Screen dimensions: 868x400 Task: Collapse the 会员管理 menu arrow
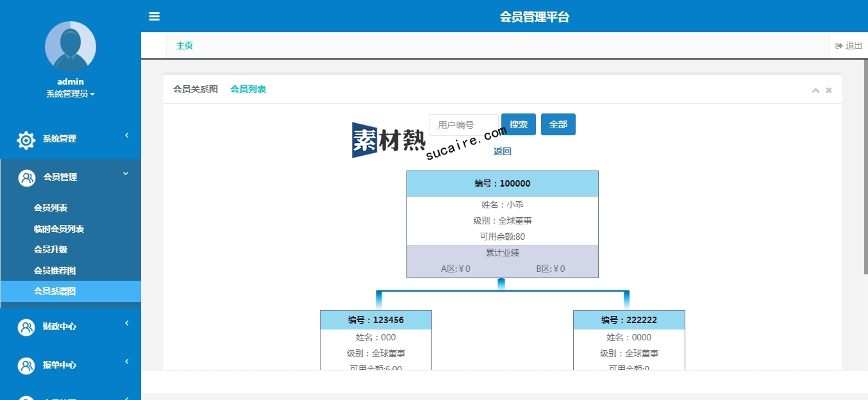(126, 173)
